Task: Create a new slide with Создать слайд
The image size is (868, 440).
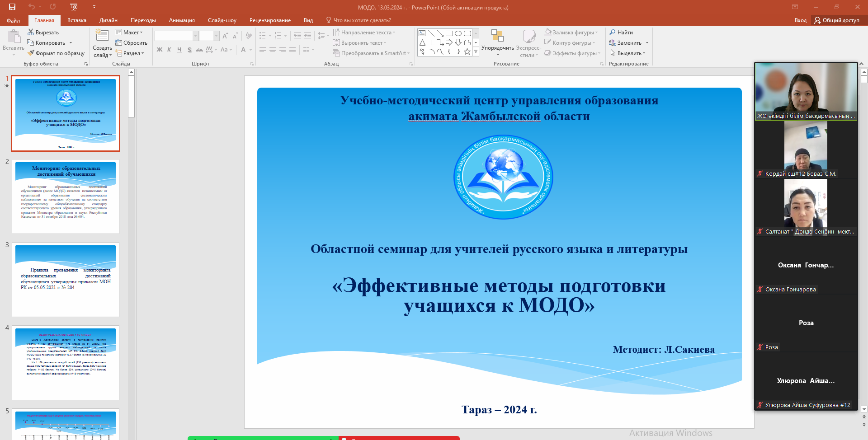Action: [103, 43]
